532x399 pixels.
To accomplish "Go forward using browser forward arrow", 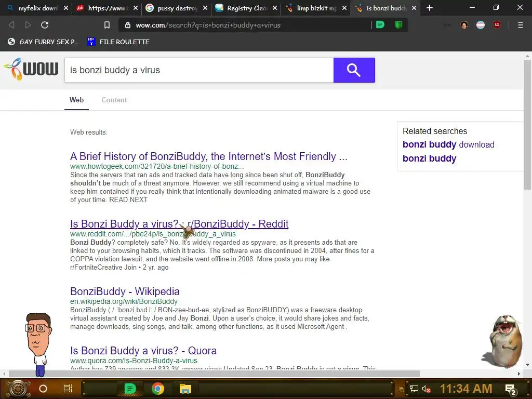I will point(28,25).
